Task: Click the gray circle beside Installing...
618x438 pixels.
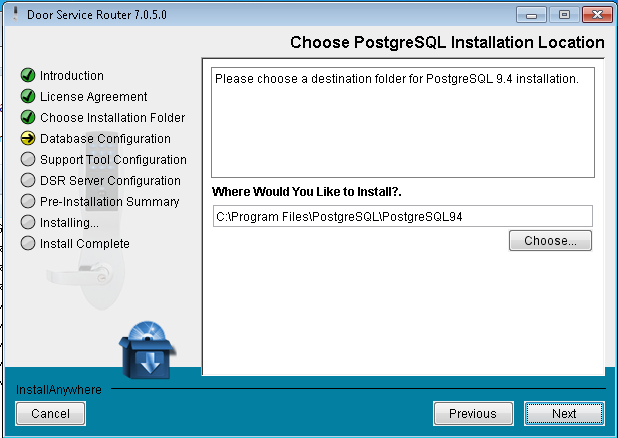Action: coord(28,222)
